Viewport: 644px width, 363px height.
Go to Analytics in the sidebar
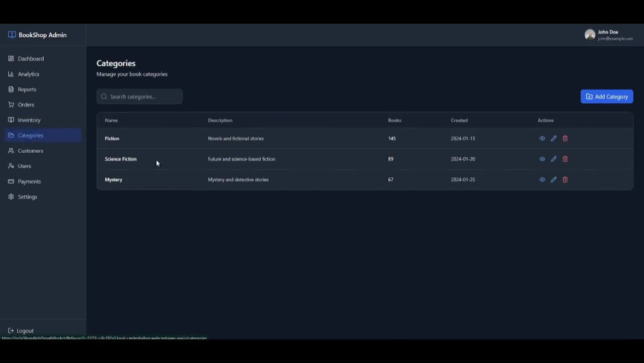[x=43, y=74]
